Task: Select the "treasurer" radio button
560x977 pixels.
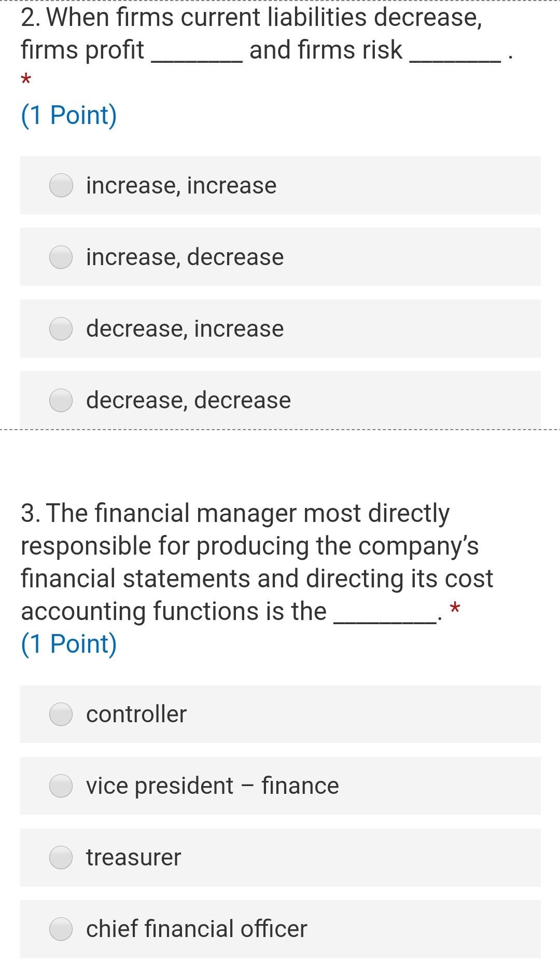Action: tap(61, 857)
